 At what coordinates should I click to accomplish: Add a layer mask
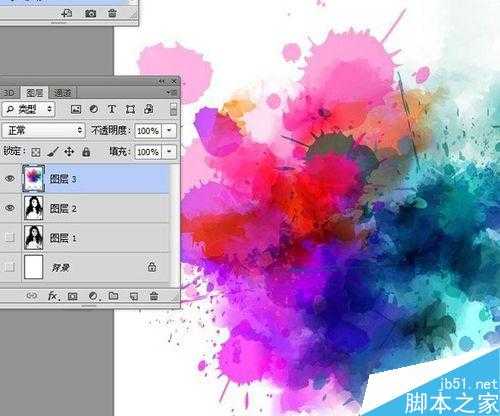73,296
